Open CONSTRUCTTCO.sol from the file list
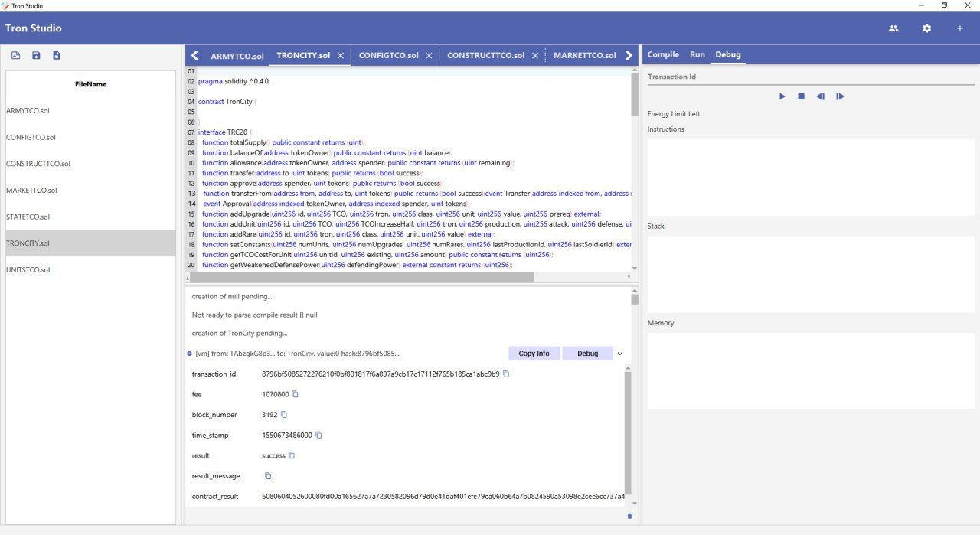 (x=90, y=164)
